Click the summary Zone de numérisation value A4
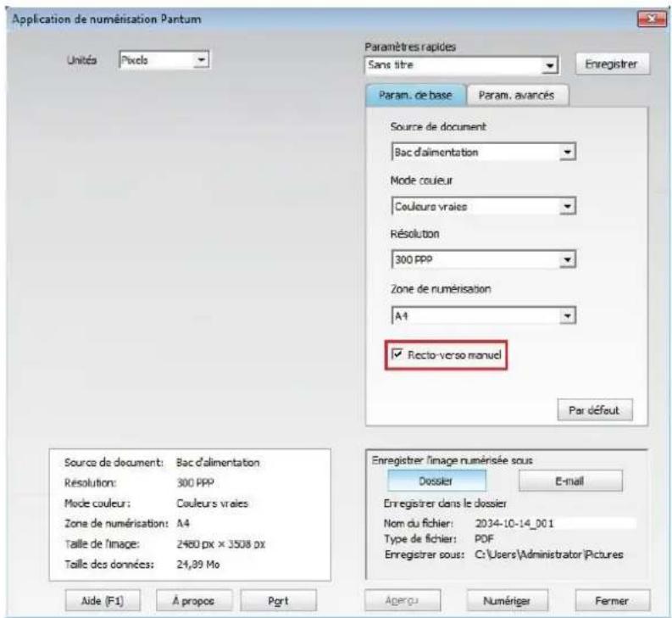This screenshot has width=672, height=618. pyautogui.click(x=183, y=523)
